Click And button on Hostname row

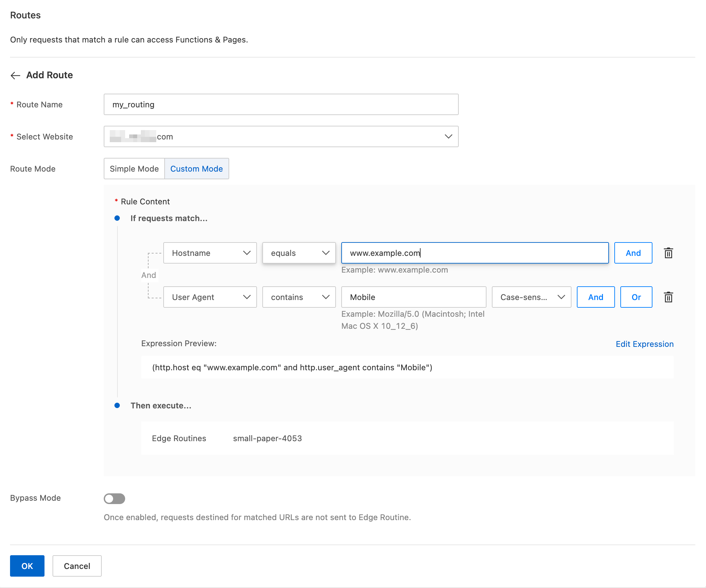(x=633, y=253)
